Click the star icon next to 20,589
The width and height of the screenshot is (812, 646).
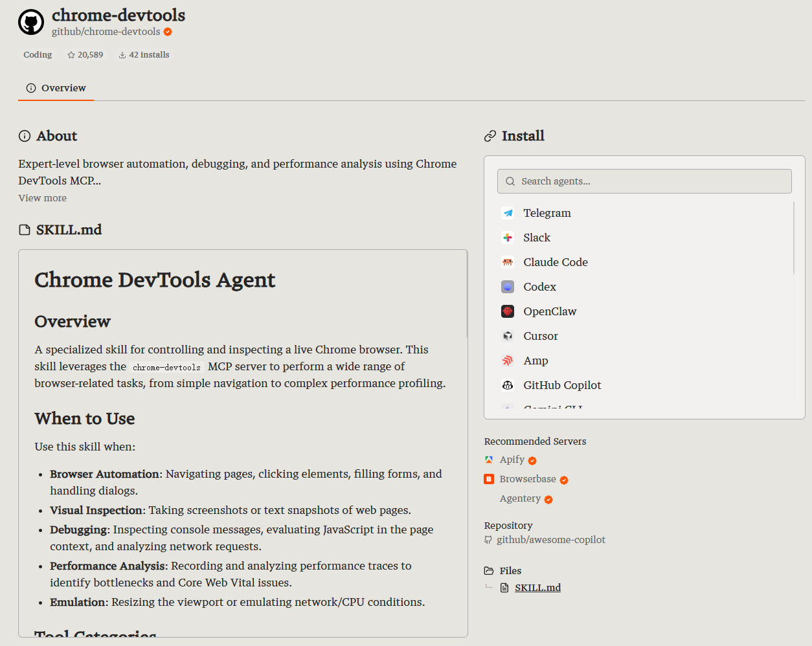pyautogui.click(x=71, y=55)
